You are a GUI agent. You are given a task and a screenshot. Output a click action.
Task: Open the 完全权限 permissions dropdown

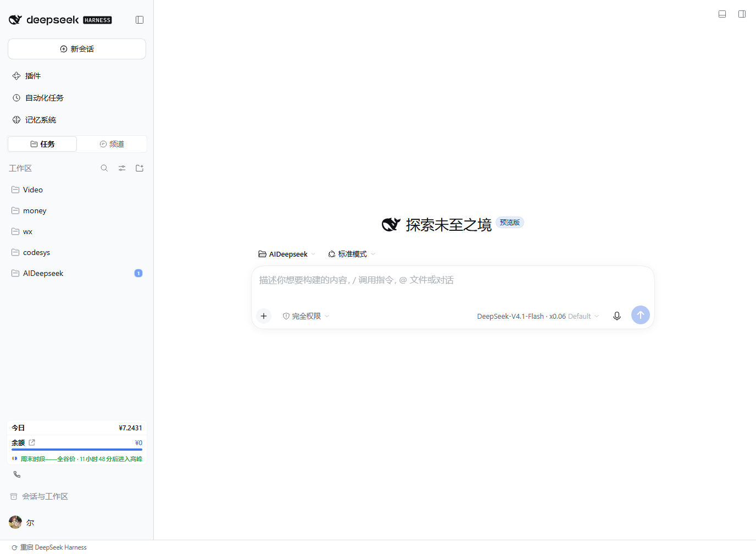point(306,316)
